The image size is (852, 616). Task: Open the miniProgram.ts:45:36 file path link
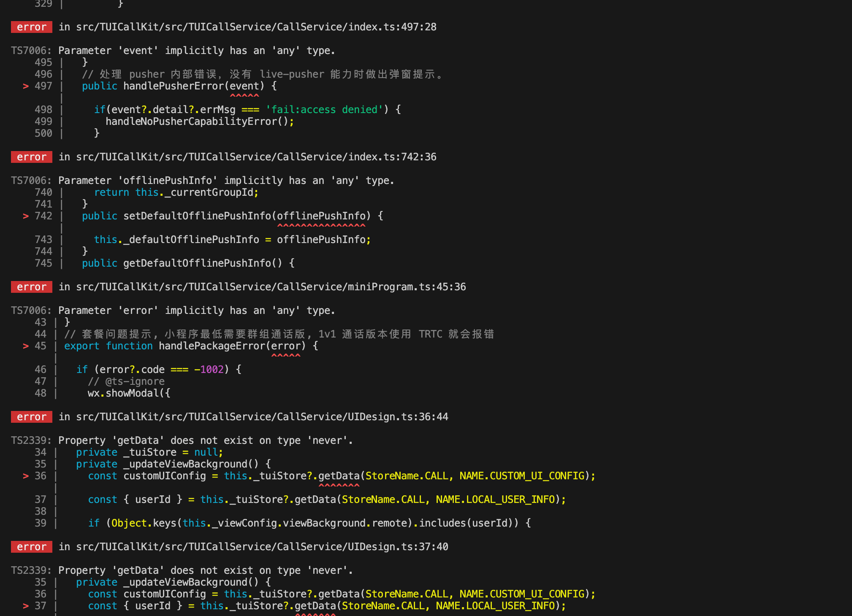[x=271, y=287]
